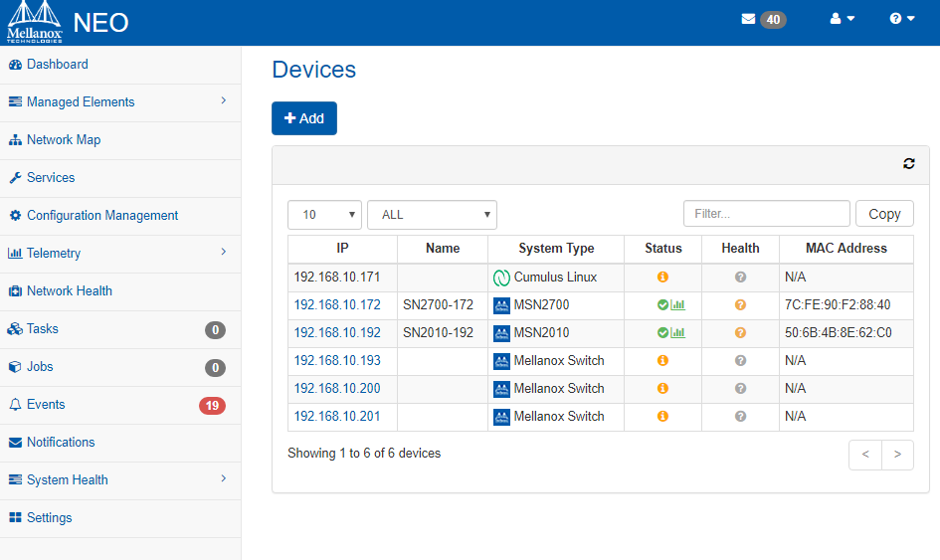
Task: Open the page size dropdown showing 10
Action: (x=324, y=215)
